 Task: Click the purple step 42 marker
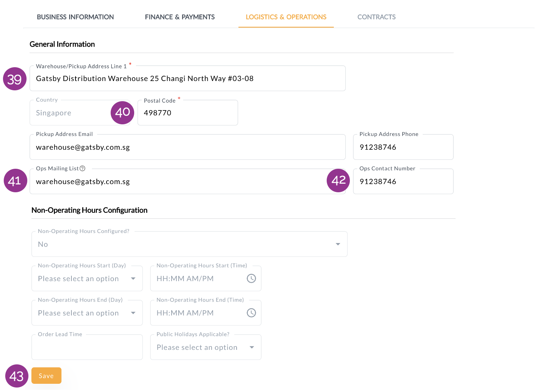[x=338, y=180]
